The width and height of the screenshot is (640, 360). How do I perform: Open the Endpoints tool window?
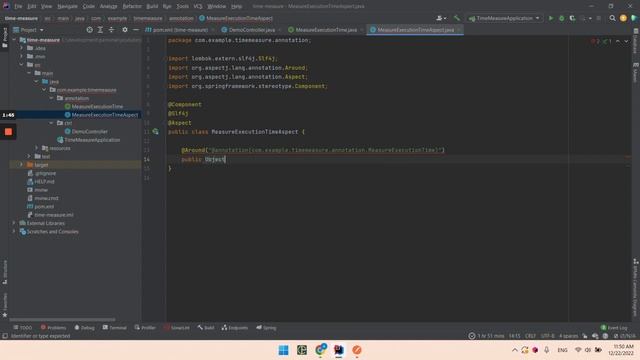[x=235, y=327]
